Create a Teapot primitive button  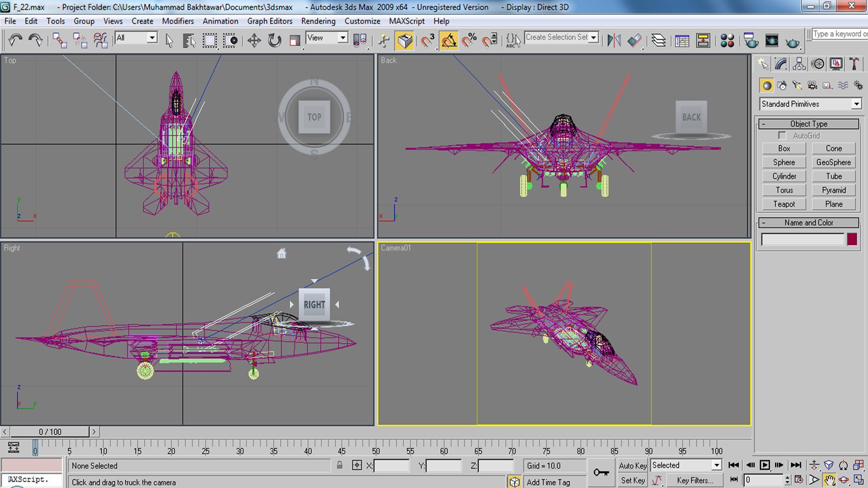(x=784, y=204)
